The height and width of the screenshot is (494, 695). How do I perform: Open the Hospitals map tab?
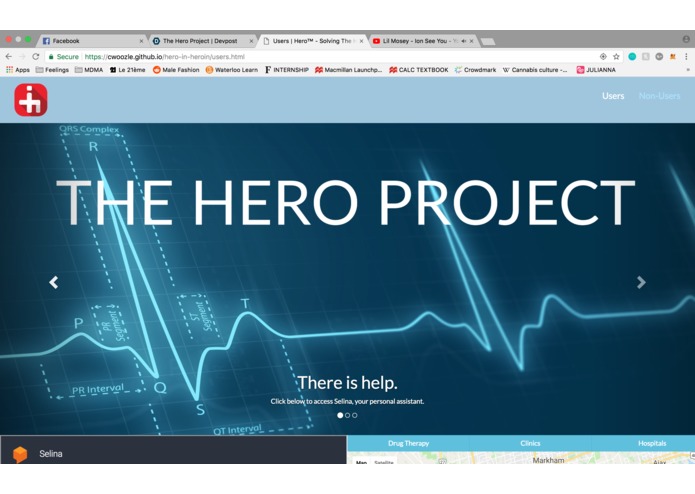[x=652, y=443]
